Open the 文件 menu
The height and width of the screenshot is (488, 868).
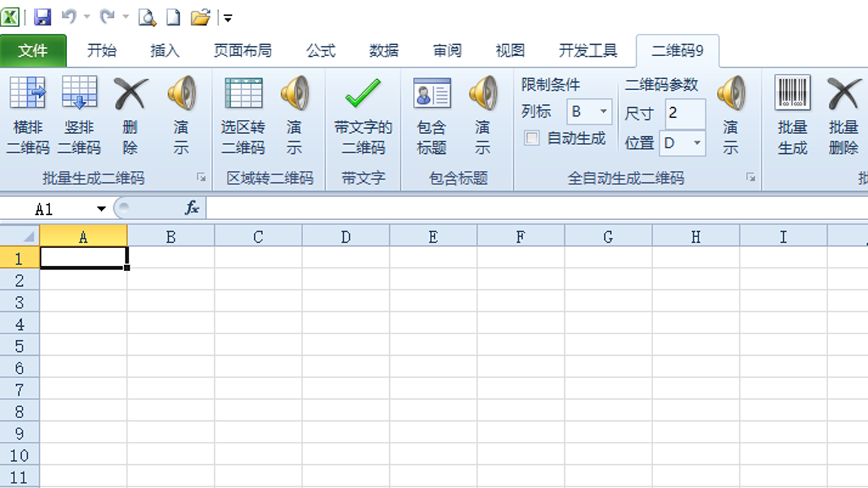click(33, 50)
